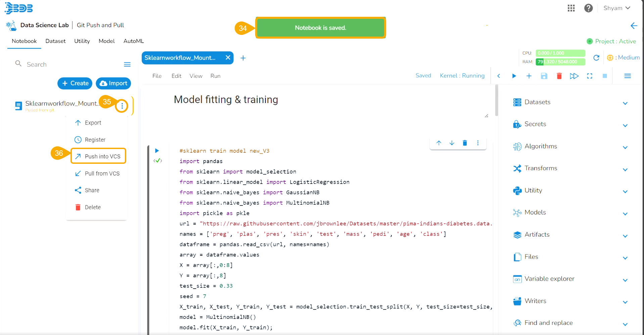The image size is (644, 335).
Task: Open the apps grid menu
Action: 571,8
